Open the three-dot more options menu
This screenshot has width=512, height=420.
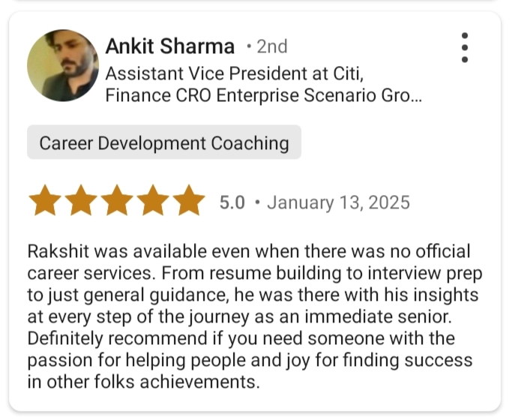point(465,48)
